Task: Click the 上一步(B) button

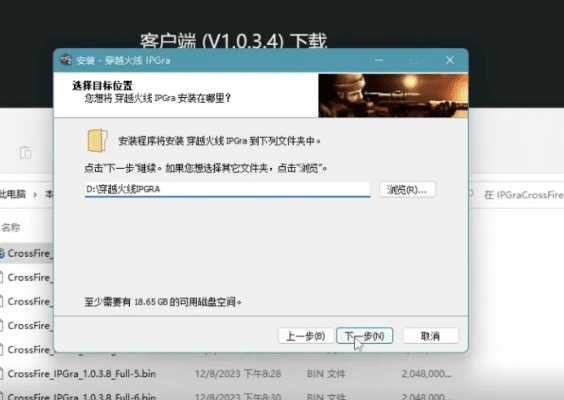Action: pos(306,336)
